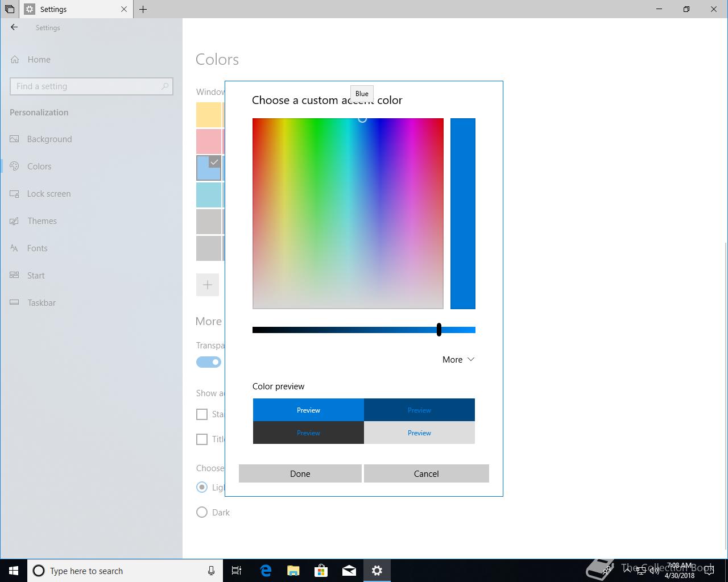Click the tab sets icon at top-left
The height and width of the screenshot is (582, 728).
pyautogui.click(x=10, y=9)
